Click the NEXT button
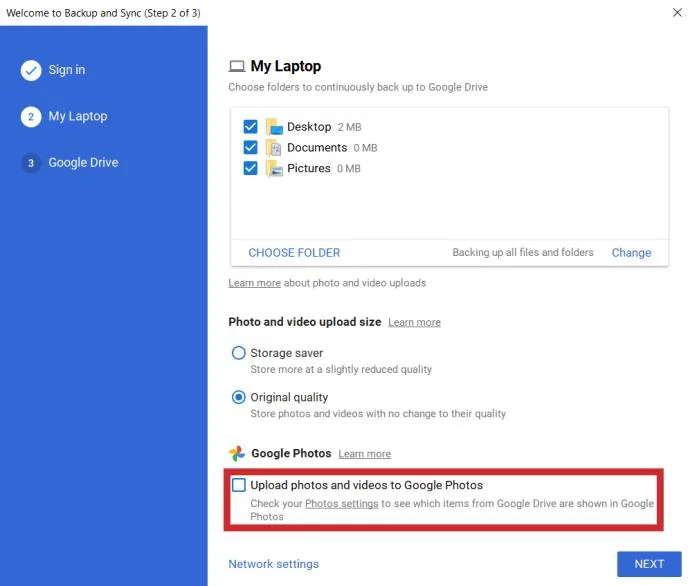Screen dimensions: 690x586 click(649, 564)
